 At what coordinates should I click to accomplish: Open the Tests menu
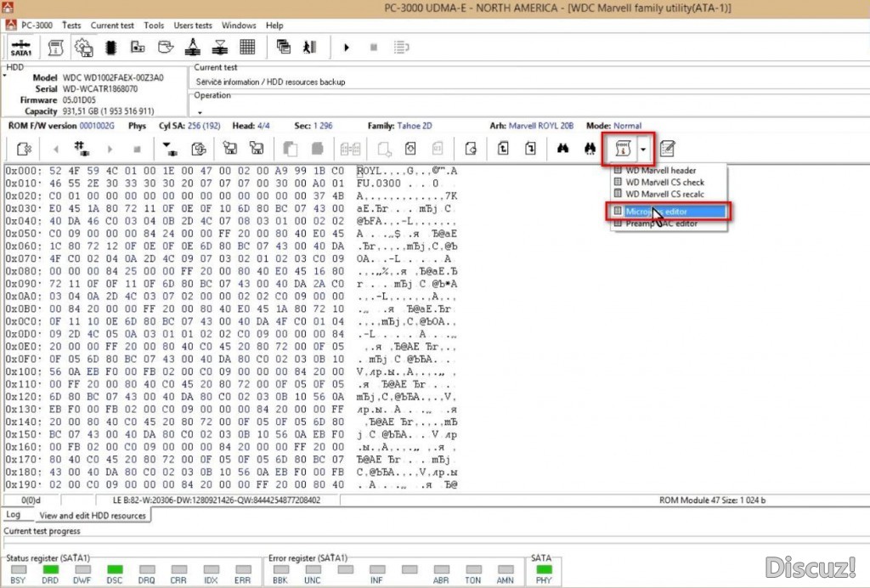coord(71,25)
